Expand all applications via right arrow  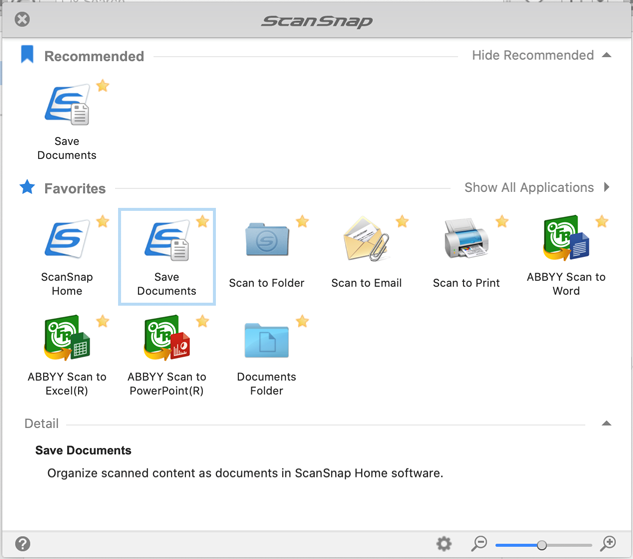606,187
